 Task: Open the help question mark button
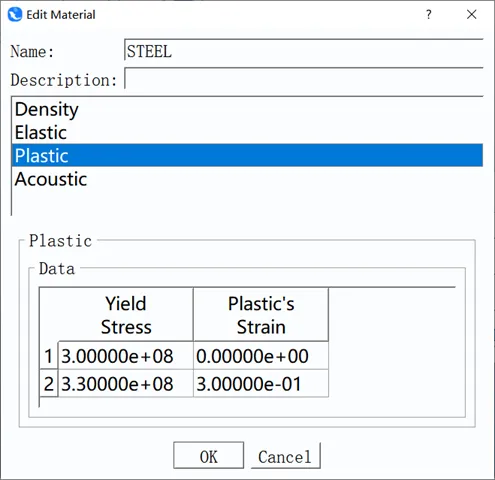click(x=429, y=14)
